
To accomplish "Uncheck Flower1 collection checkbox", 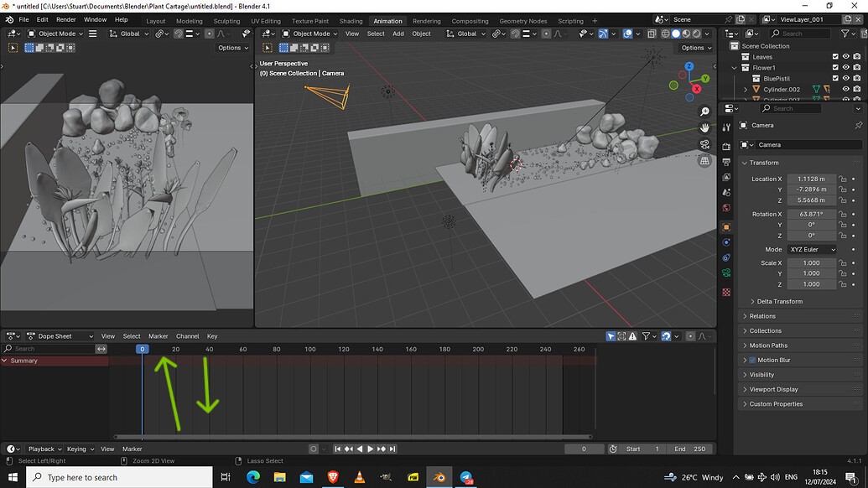I will [835, 68].
